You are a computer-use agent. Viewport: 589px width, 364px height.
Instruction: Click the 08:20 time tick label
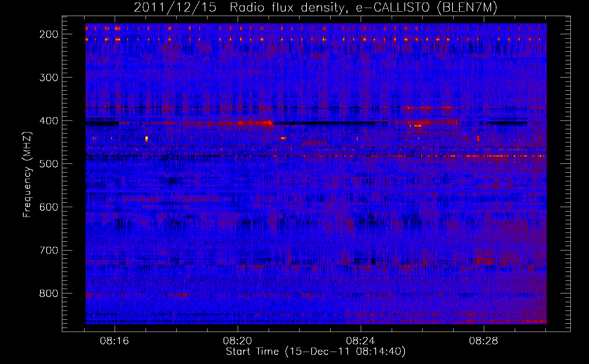[238, 341]
